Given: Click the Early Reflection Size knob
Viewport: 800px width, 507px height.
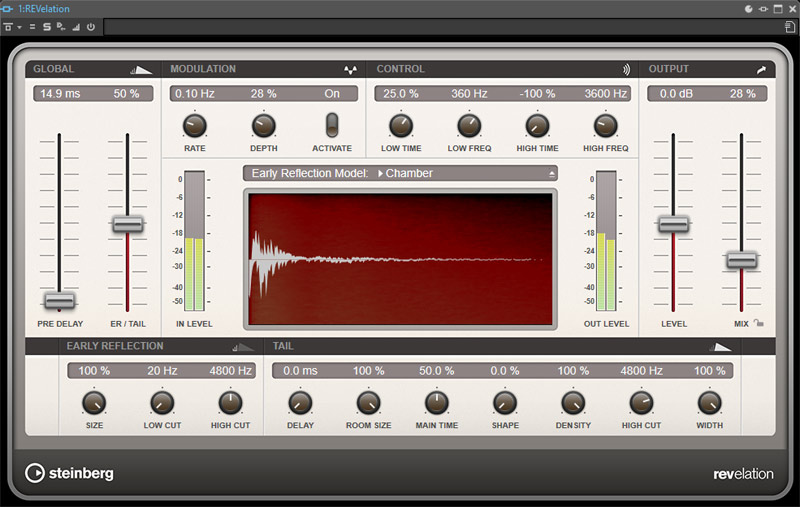Looking at the screenshot, I should click(94, 403).
